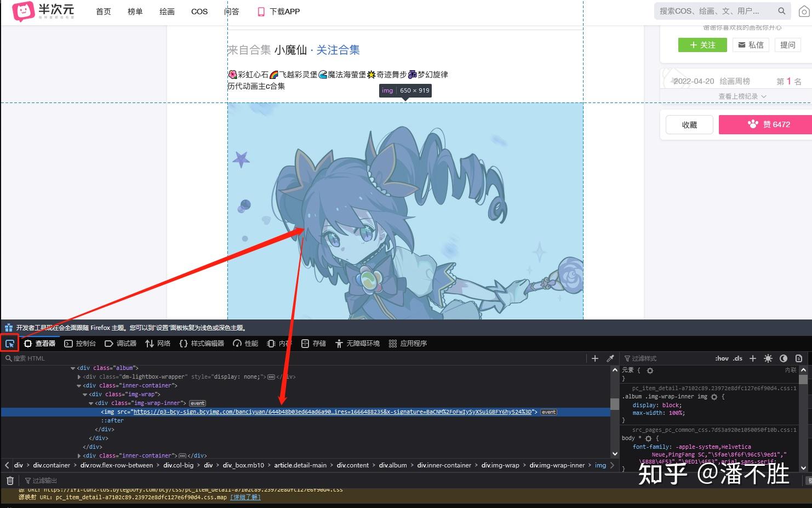Open the 绘画 illustration section
The image size is (812, 508).
(167, 12)
